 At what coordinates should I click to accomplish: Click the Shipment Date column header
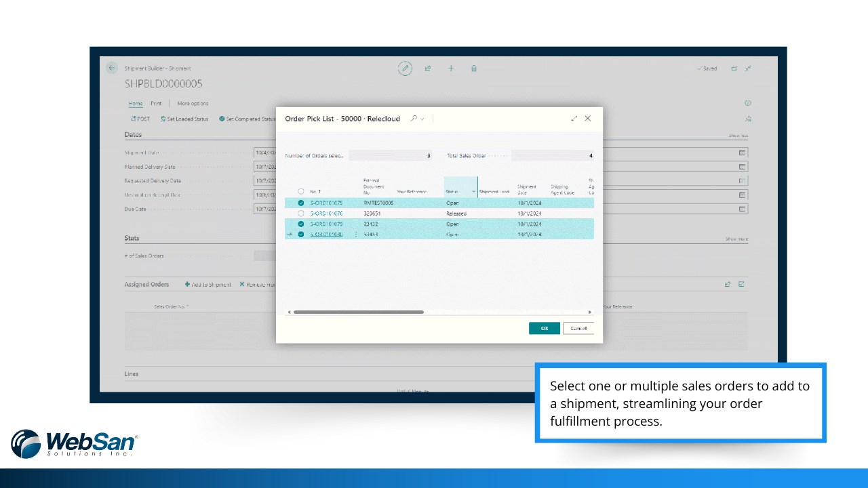tap(527, 189)
